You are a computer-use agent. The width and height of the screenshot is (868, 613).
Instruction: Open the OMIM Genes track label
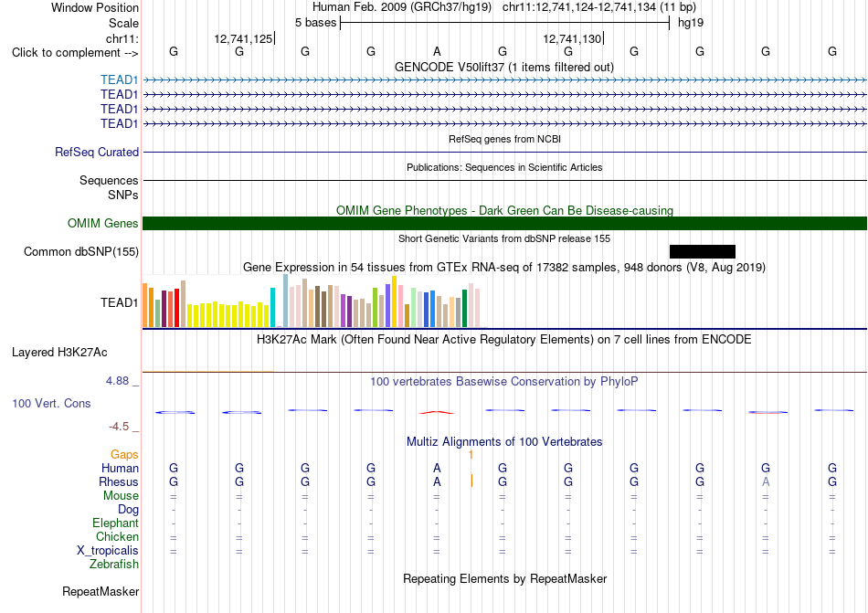tap(103, 224)
